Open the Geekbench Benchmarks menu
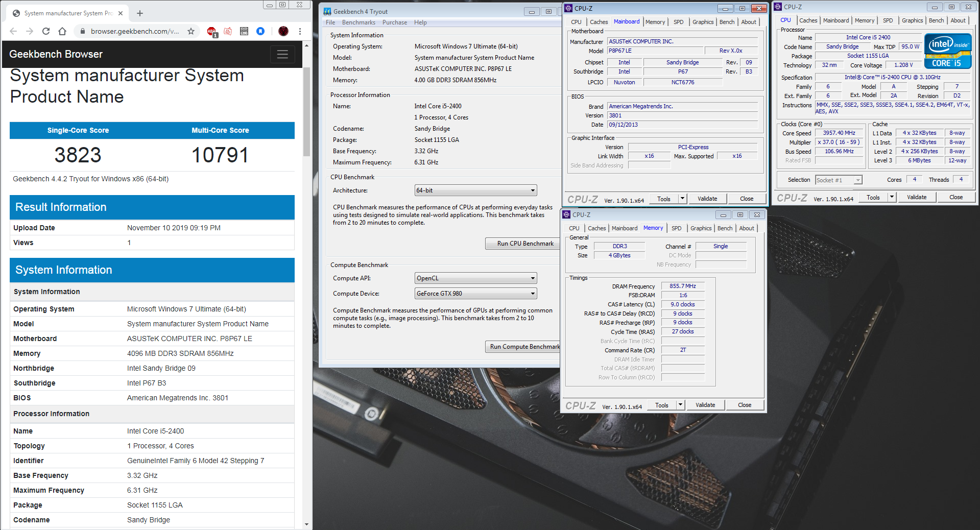Screen dimensions: 980x530 pyautogui.click(x=358, y=22)
